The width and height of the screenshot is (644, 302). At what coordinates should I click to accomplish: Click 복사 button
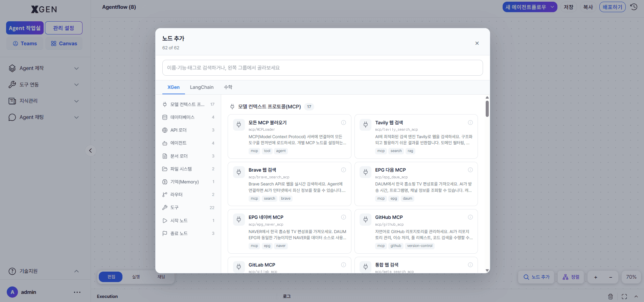coord(588,7)
